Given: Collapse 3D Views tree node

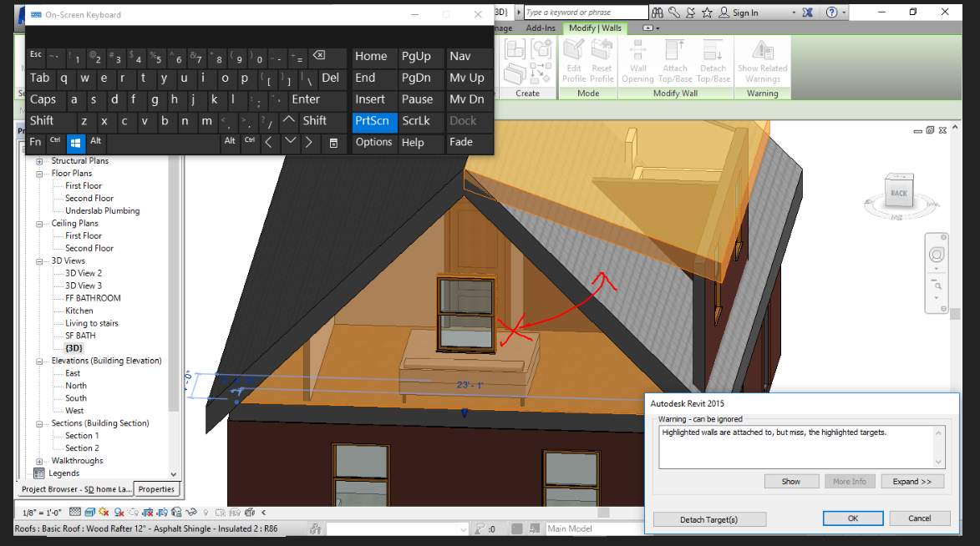Looking at the screenshot, I should tap(39, 261).
